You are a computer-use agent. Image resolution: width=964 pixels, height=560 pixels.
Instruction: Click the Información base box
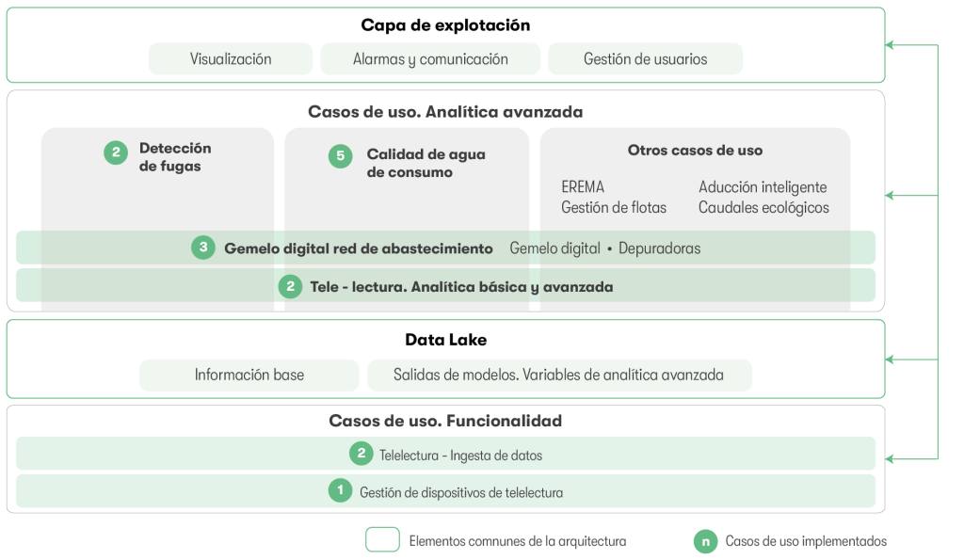(x=249, y=375)
